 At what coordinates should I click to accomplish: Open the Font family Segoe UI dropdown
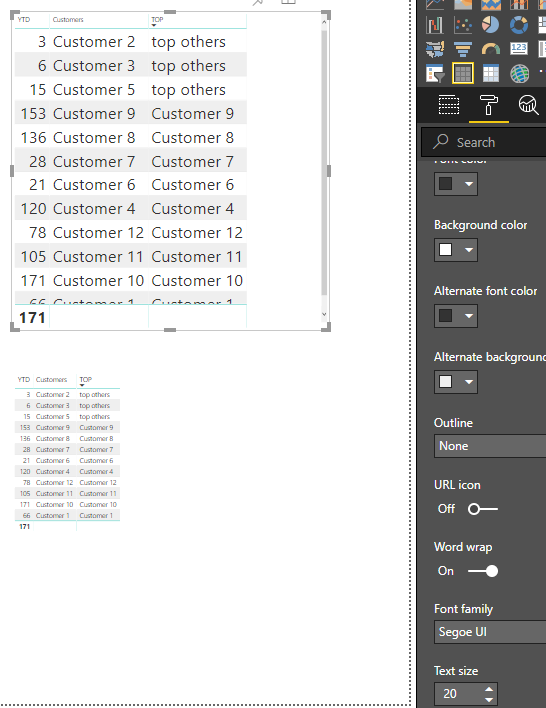click(x=490, y=632)
